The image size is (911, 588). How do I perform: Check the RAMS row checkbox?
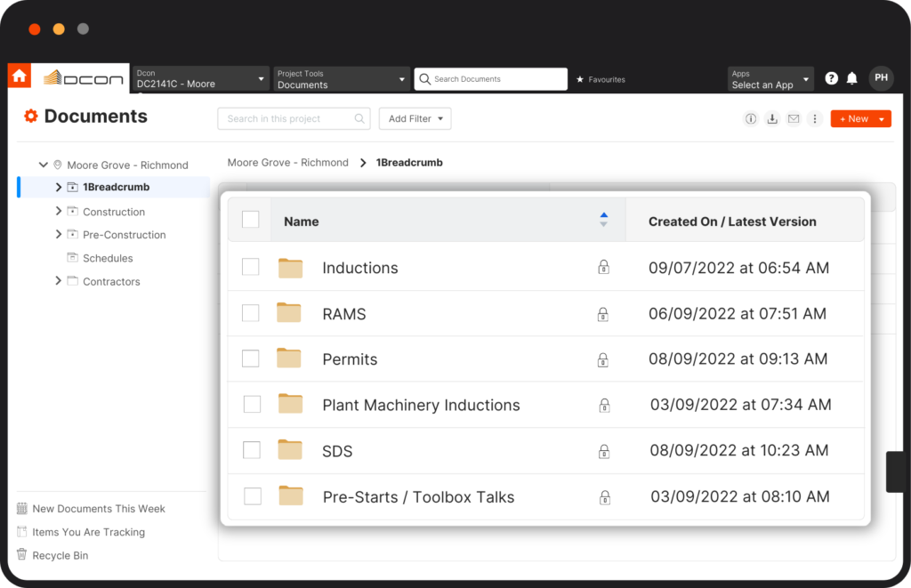[x=250, y=313]
